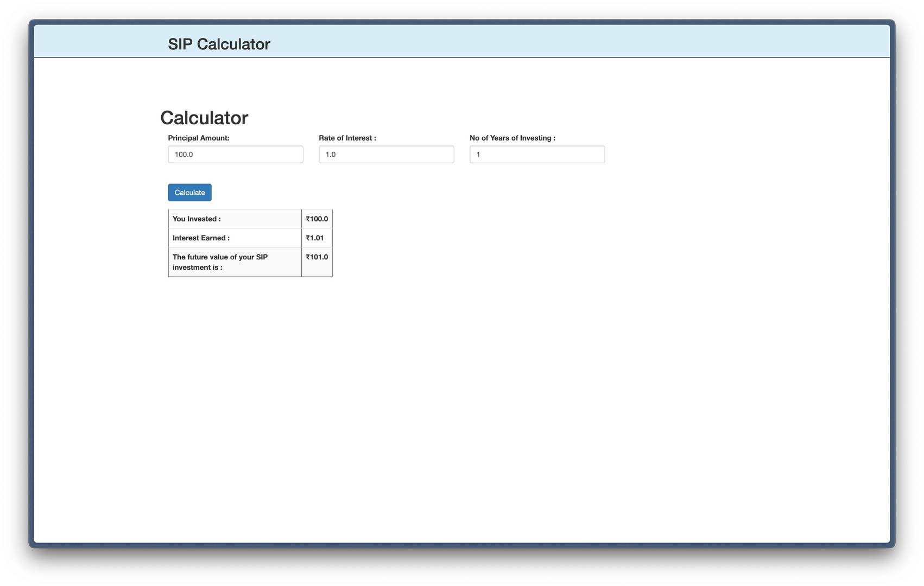
Task: Select the ₹1.01 interest value cell
Action: [317, 238]
